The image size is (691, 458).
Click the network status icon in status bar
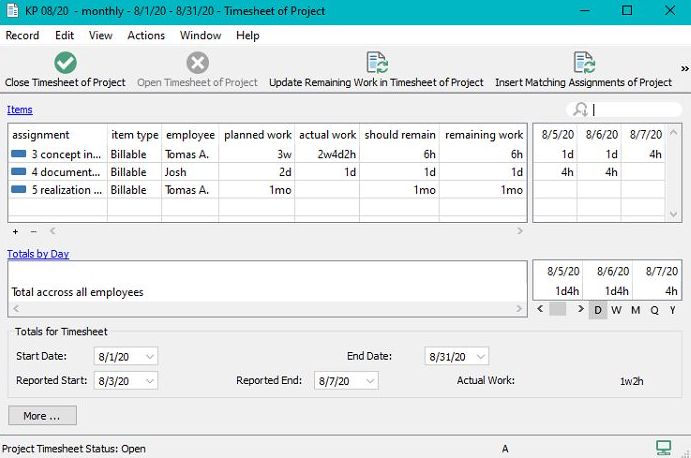(663, 447)
